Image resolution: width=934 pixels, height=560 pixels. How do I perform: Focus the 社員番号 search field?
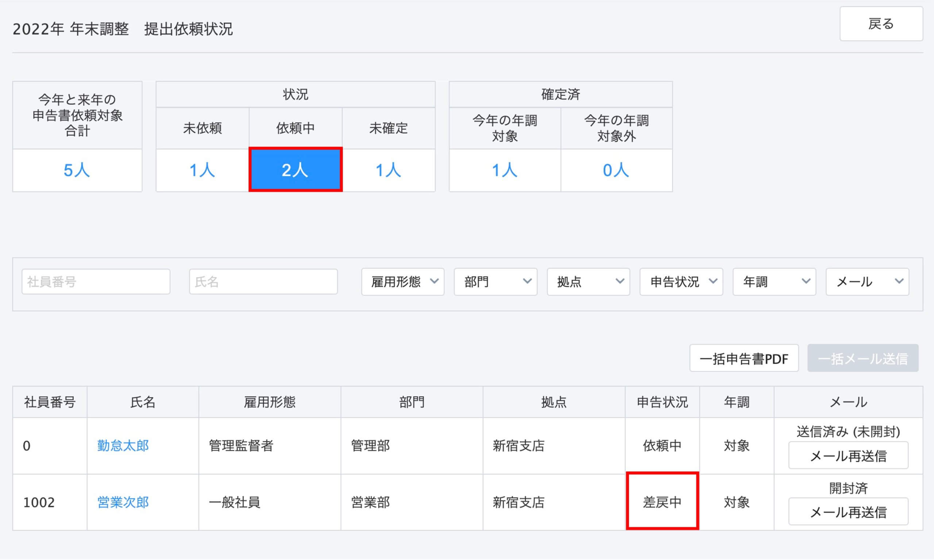(x=96, y=281)
